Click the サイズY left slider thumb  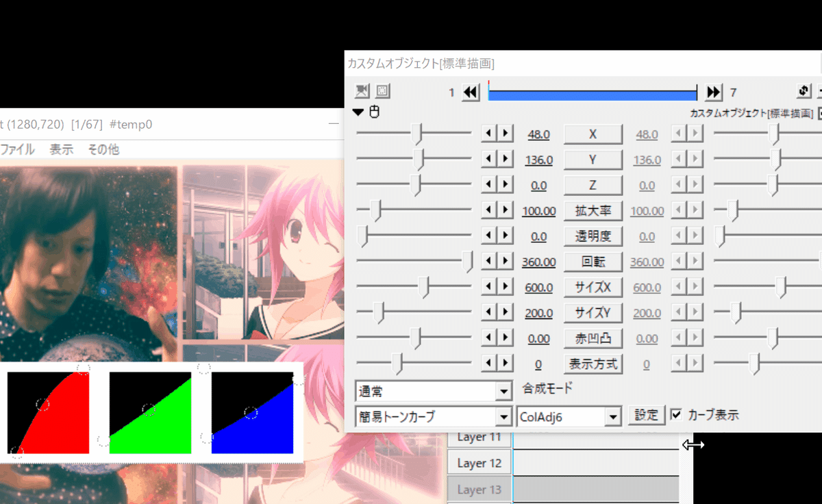point(379,313)
